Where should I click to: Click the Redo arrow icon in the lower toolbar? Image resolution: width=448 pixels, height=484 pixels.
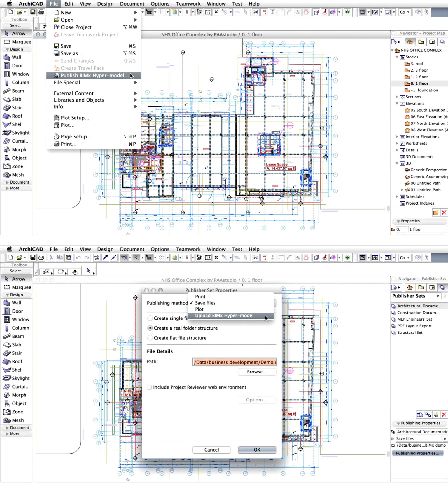pos(87,257)
